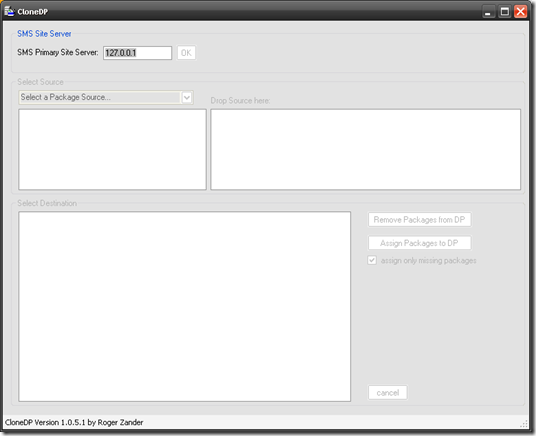This screenshot has width=536, height=436.
Task: Click inside the package source list box
Action: 112,149
